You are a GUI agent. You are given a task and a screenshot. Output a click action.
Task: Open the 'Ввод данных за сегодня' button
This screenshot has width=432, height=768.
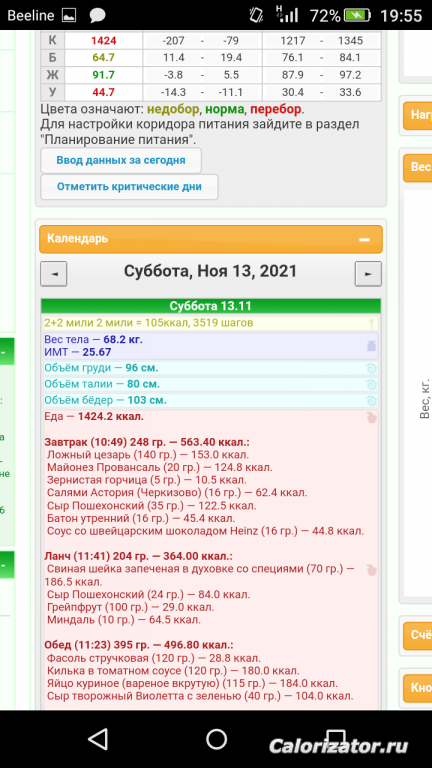coord(120,160)
